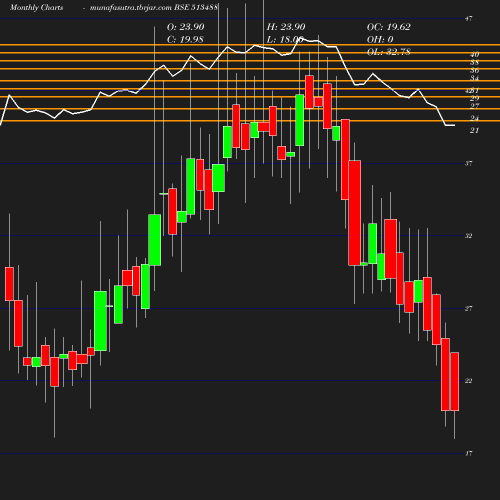Screen dimensions: 500x500
Task: Click the low value starting "L: 18"
Action: coord(285,40)
